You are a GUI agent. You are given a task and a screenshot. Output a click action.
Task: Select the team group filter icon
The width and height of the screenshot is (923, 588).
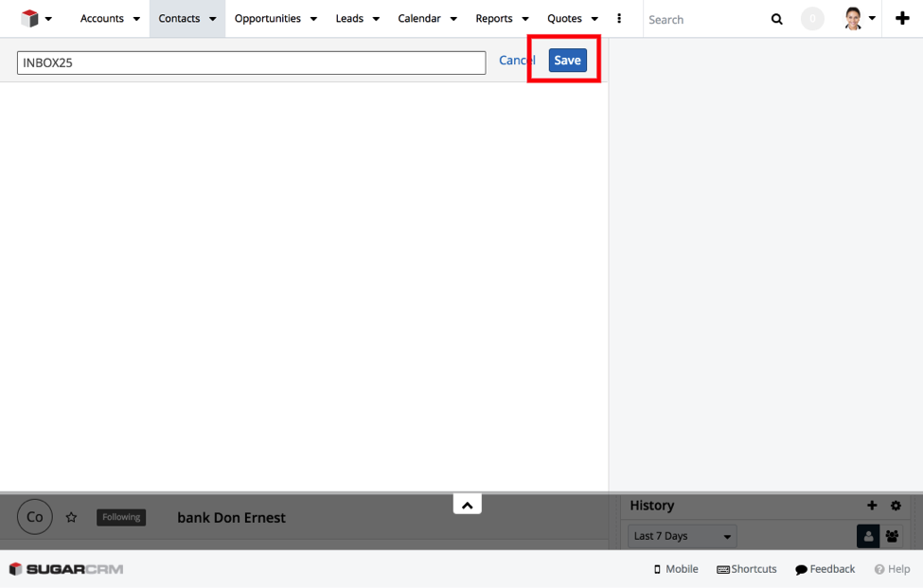892,536
